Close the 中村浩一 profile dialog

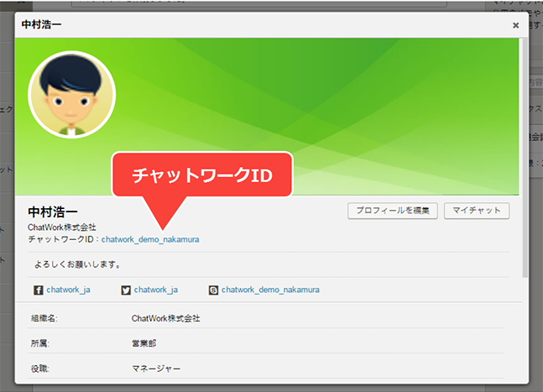[x=515, y=25]
